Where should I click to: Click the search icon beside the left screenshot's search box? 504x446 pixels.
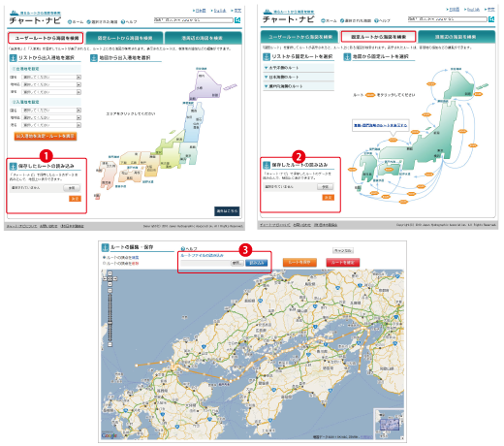pyautogui.click(x=237, y=20)
